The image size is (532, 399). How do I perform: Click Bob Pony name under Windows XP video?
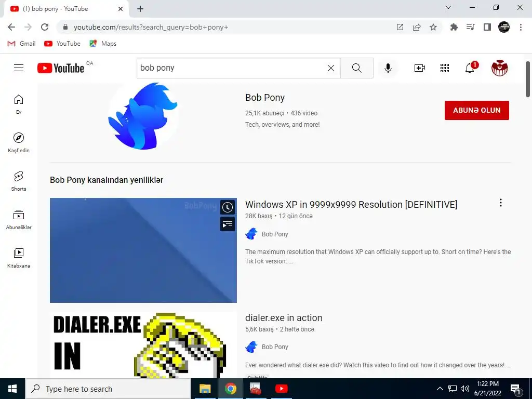coord(275,234)
